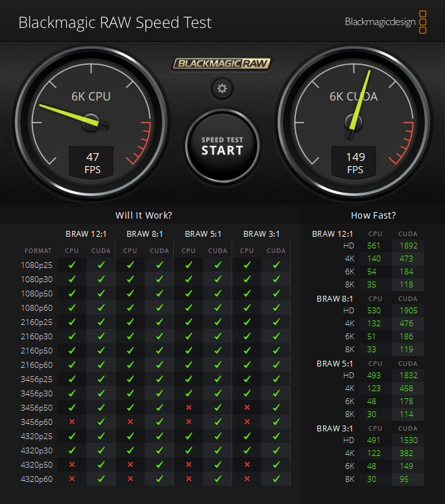Click the BRAW 12:1 4K CUDA value 473
This screenshot has height=504, width=445.
click(406, 259)
